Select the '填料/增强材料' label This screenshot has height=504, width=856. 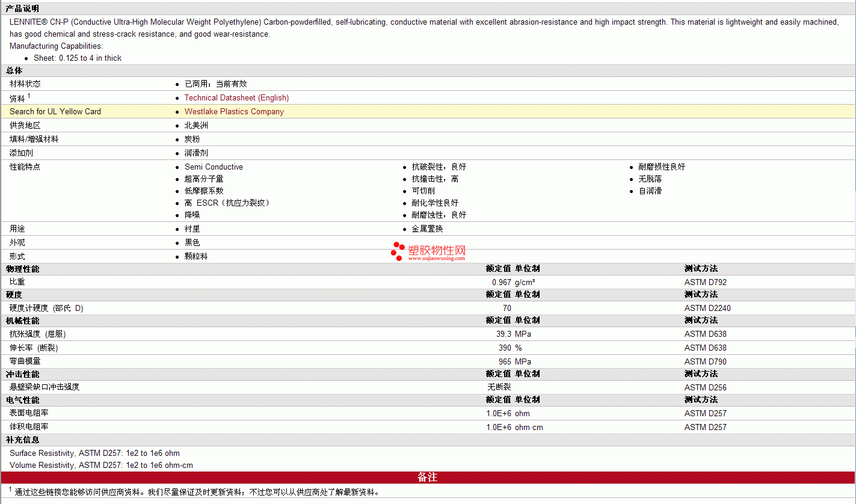pyautogui.click(x=34, y=139)
